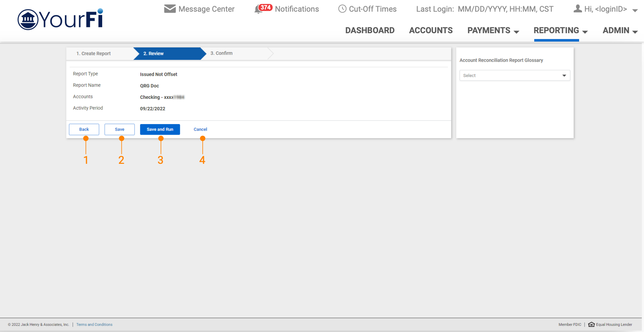Return to step 1 Create Report

93,54
